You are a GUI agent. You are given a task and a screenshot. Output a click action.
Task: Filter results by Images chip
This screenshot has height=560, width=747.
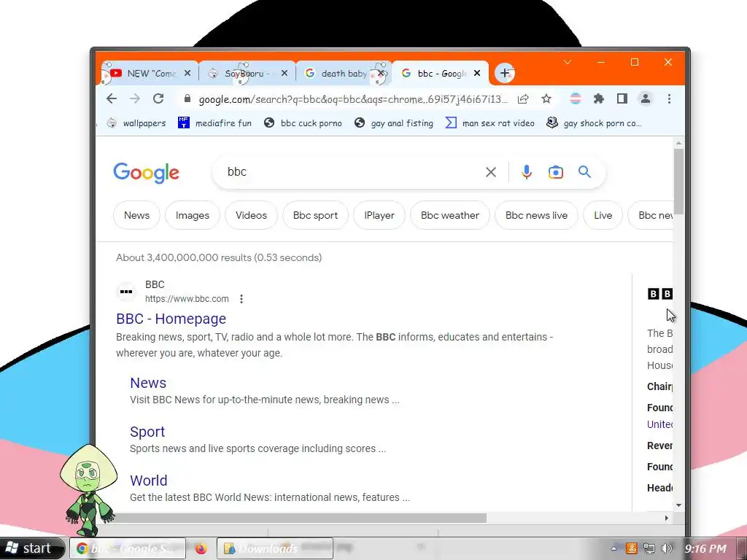[x=193, y=215]
